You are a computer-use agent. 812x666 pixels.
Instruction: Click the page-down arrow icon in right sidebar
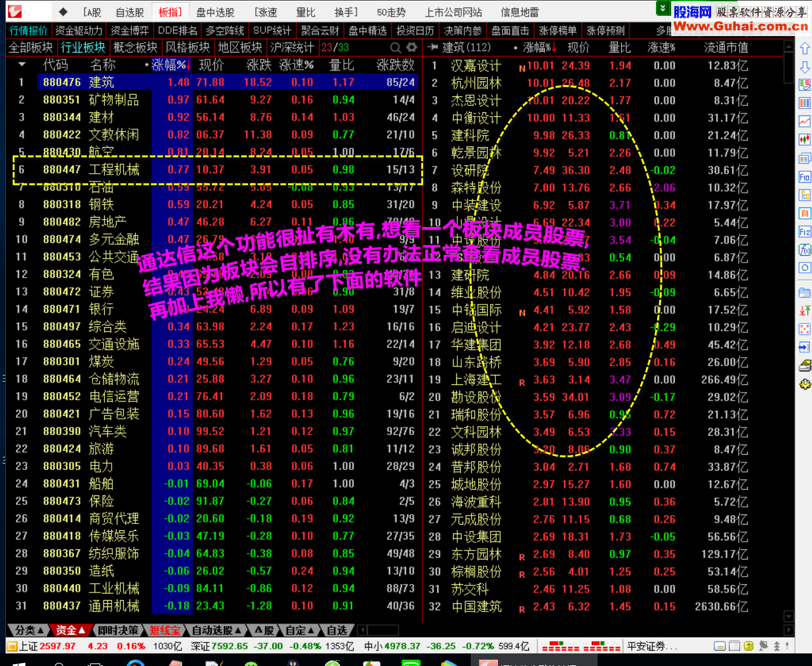coord(804,67)
